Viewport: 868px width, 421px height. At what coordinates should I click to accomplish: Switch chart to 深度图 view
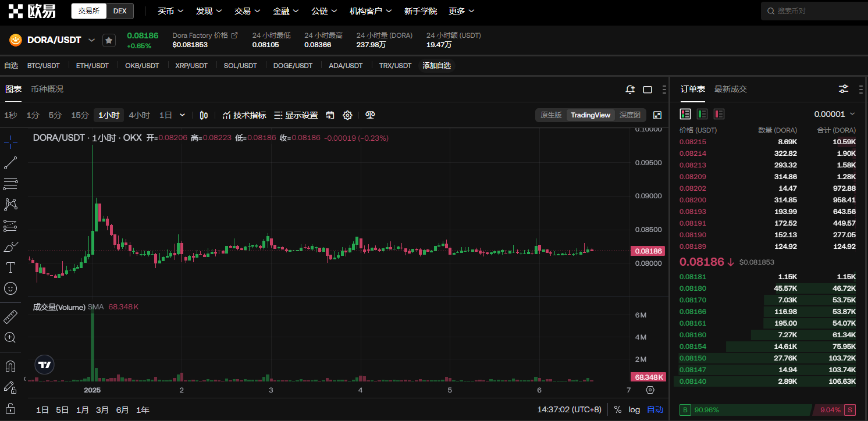(x=629, y=115)
